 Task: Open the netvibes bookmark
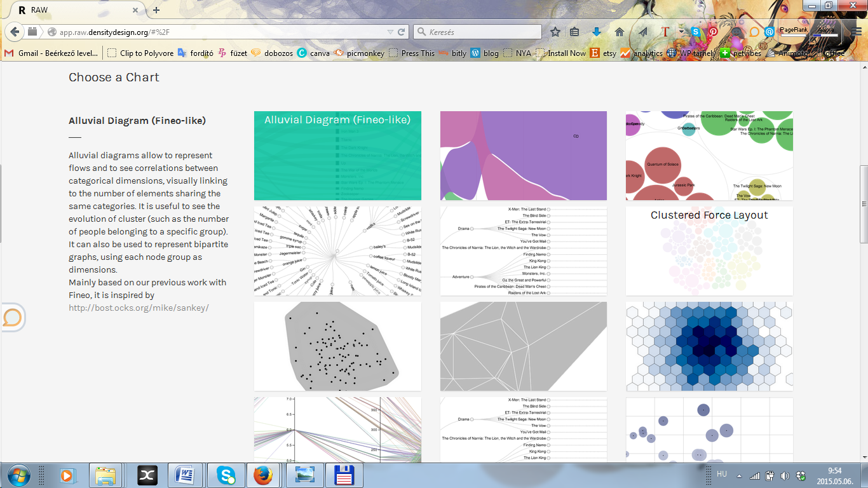[x=742, y=53]
